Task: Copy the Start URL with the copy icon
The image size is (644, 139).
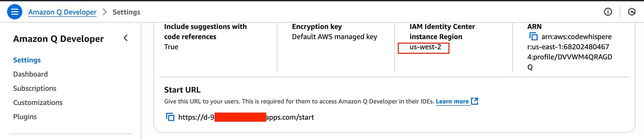Action: pyautogui.click(x=170, y=117)
